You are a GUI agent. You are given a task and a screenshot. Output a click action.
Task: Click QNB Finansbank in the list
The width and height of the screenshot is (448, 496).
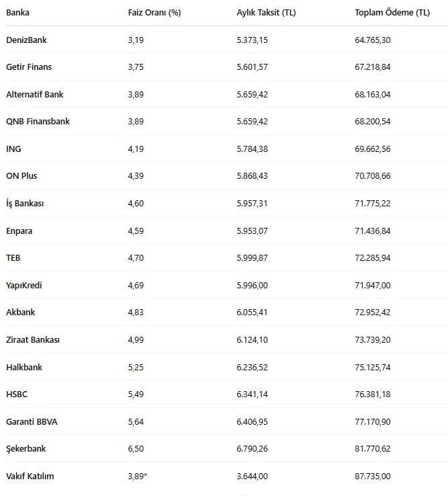click(38, 122)
